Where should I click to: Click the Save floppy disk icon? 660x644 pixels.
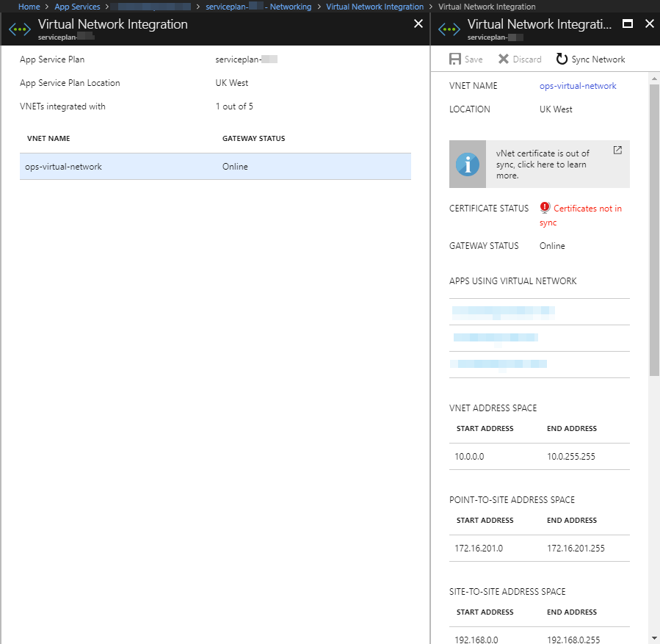tap(455, 59)
